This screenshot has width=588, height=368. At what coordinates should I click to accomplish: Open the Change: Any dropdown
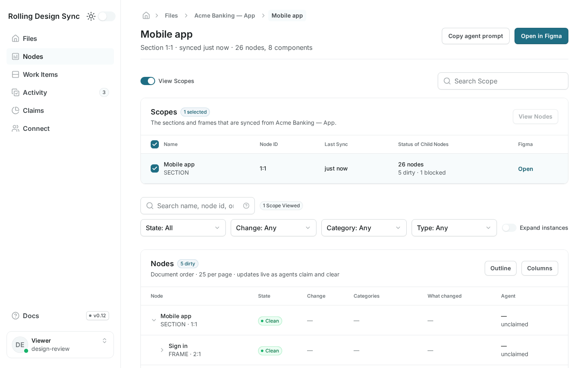pos(274,228)
